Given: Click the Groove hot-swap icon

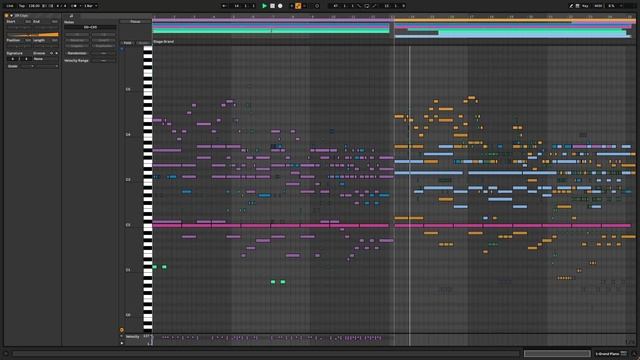Looking at the screenshot, I should point(51,53).
